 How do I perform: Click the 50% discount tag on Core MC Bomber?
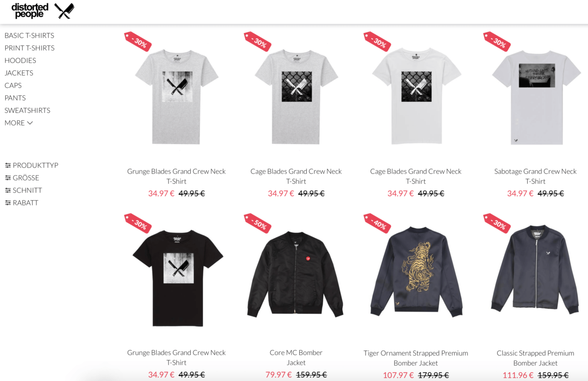(258, 223)
